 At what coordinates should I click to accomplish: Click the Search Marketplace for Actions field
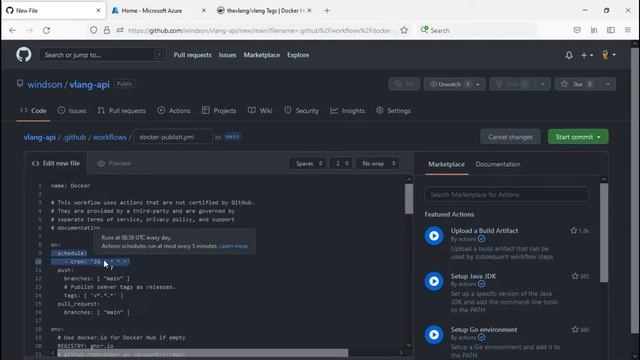[507, 194]
